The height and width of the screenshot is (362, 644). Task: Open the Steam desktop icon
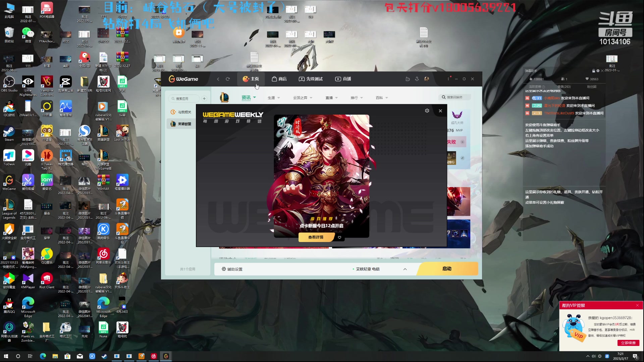point(9,134)
